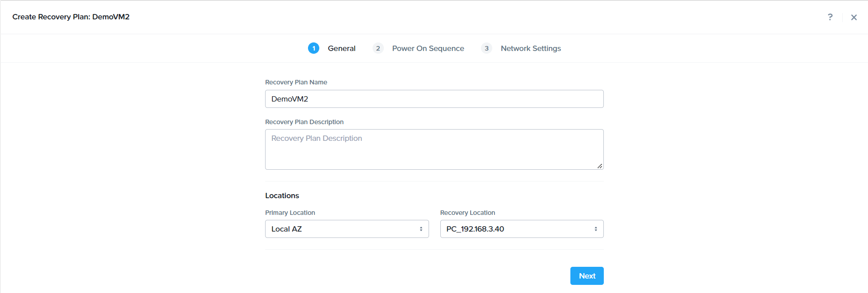Click the Recovery Plan Name label text
Screen dimensions: 868x293
(x=296, y=82)
